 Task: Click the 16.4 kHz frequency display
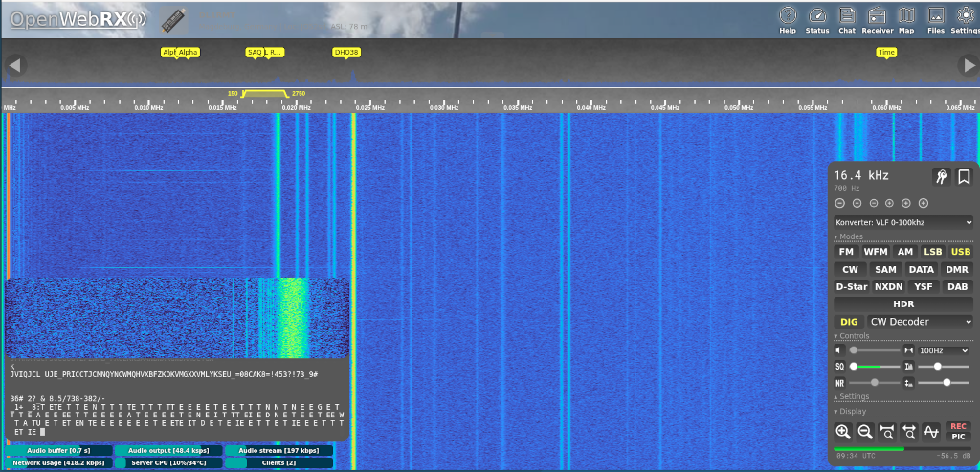point(862,175)
